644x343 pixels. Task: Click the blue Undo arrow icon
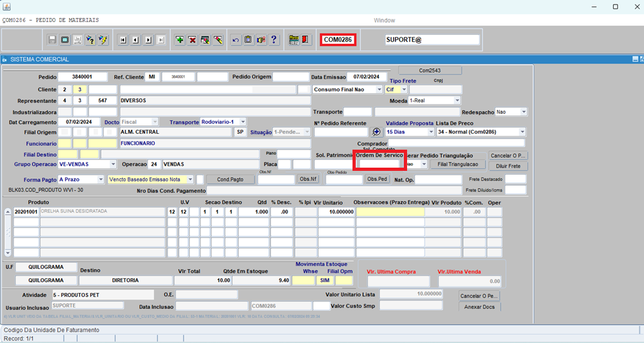click(x=236, y=40)
